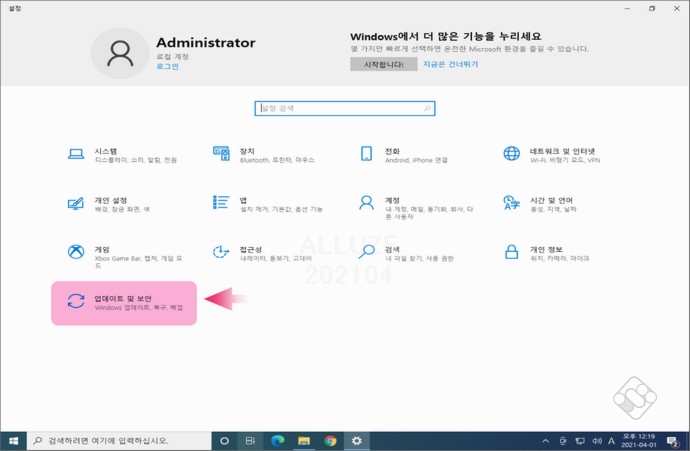The image size is (690, 451).
Task: Click the taskbar clock showing 12:19
Action: [639, 440]
